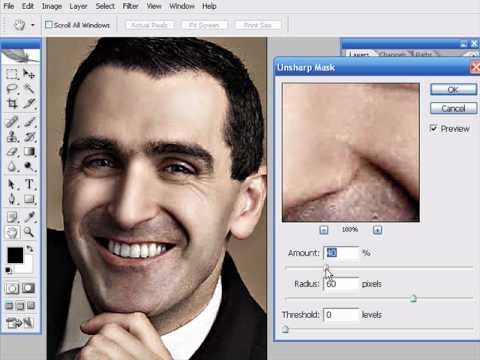Select the Pen tool

[x=12, y=199]
